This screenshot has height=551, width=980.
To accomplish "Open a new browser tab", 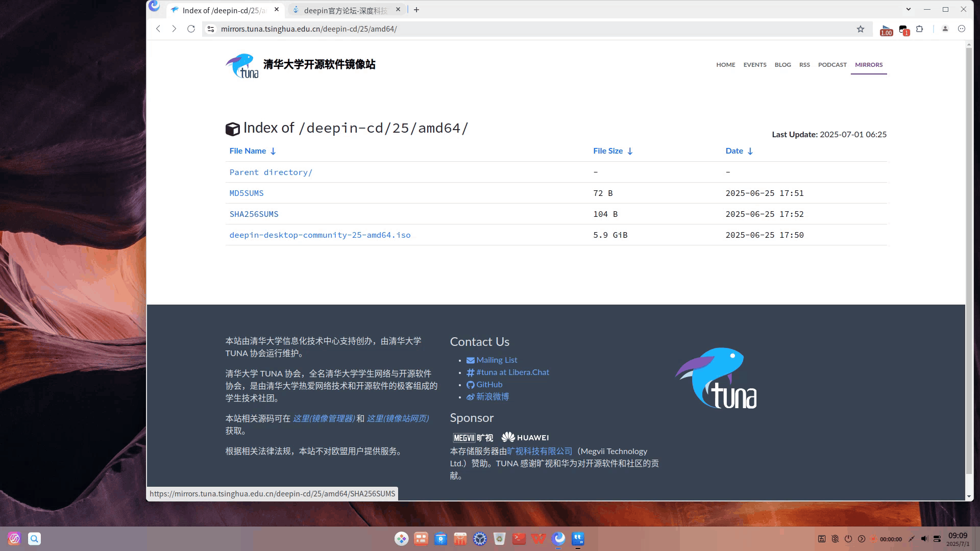I will pos(416,10).
